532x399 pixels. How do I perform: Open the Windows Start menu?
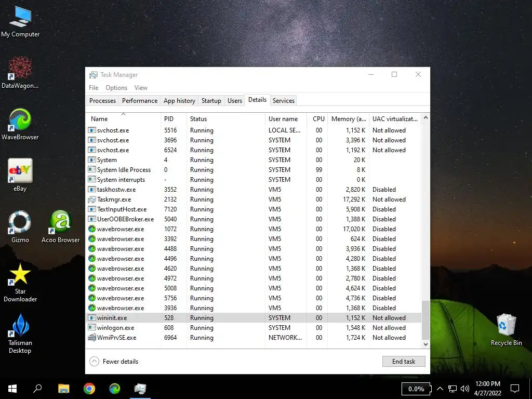pyautogui.click(x=12, y=389)
